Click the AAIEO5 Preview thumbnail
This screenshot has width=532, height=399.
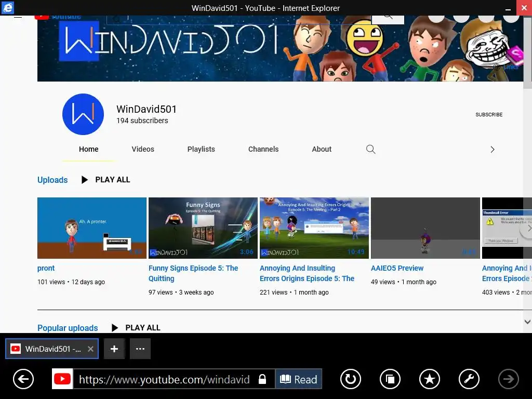[x=425, y=228]
